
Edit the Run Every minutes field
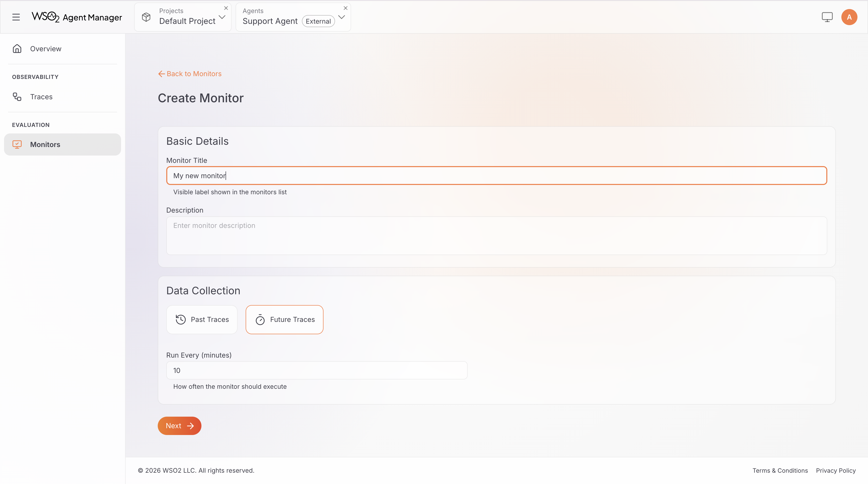tap(316, 370)
